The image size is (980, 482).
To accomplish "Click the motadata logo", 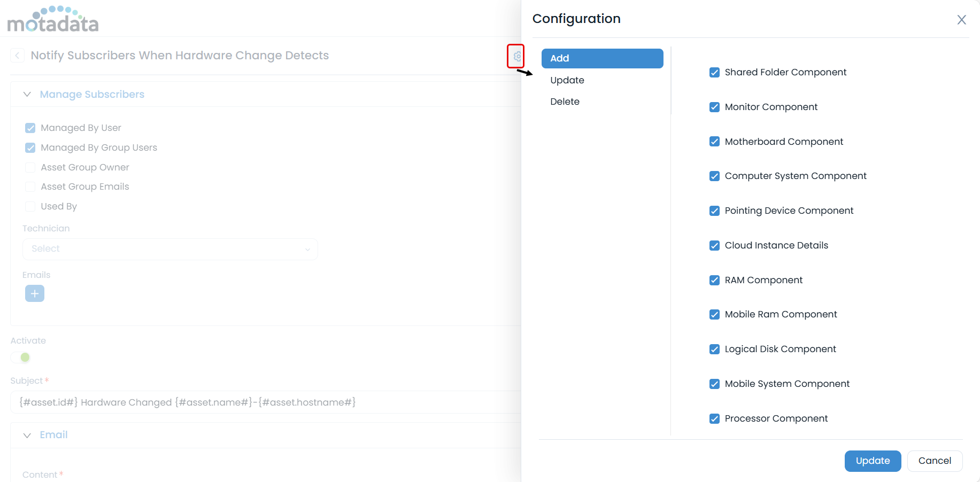I will pyautogui.click(x=53, y=19).
